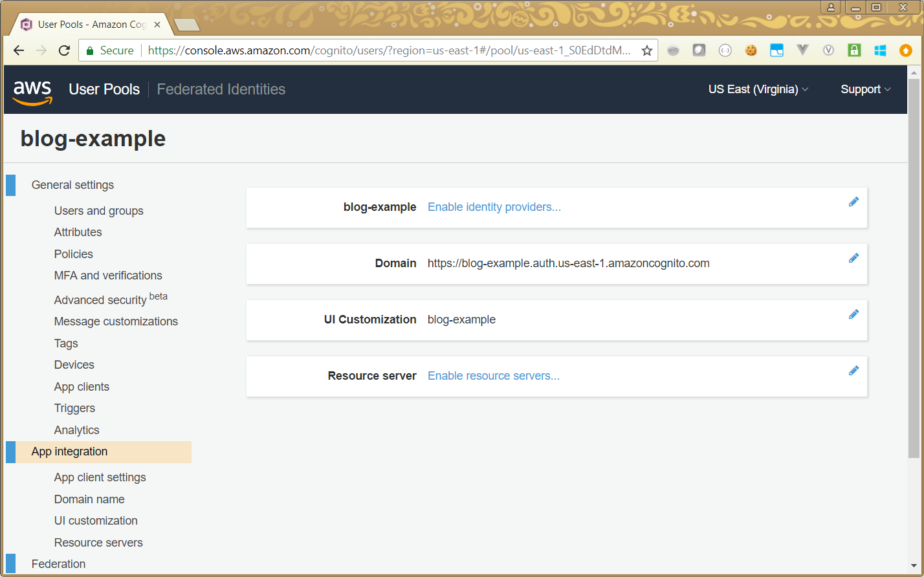Edit UI Customization with pencil icon
The image size is (924, 577).
point(853,314)
